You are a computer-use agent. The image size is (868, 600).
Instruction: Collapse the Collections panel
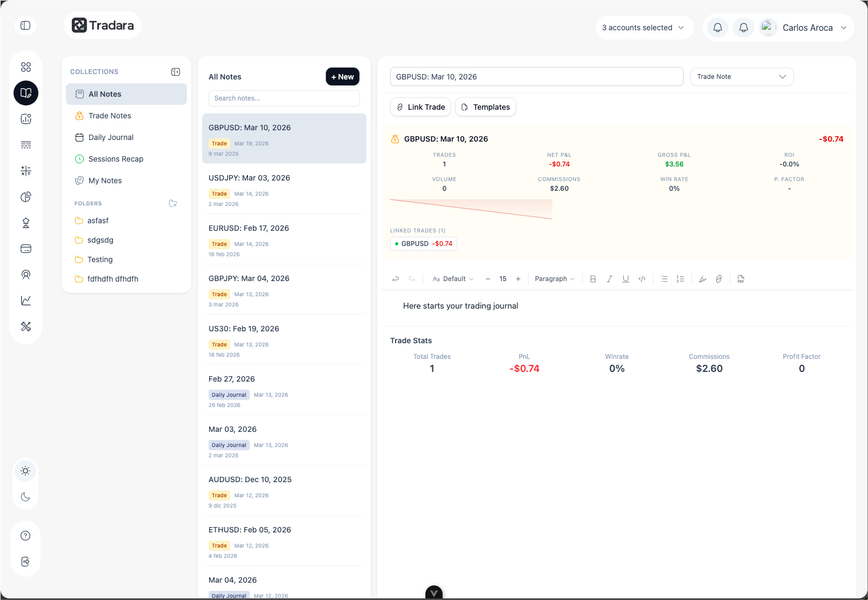(176, 72)
